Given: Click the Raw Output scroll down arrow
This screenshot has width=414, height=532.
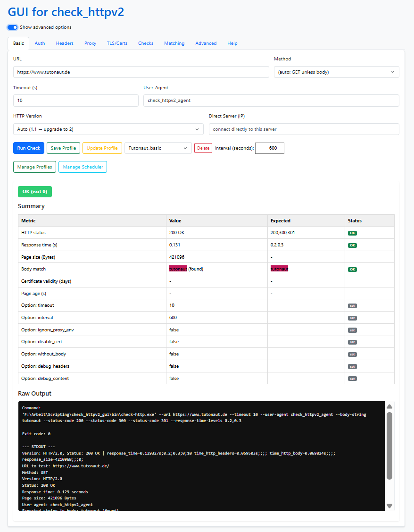Looking at the screenshot, I should coord(389,506).
